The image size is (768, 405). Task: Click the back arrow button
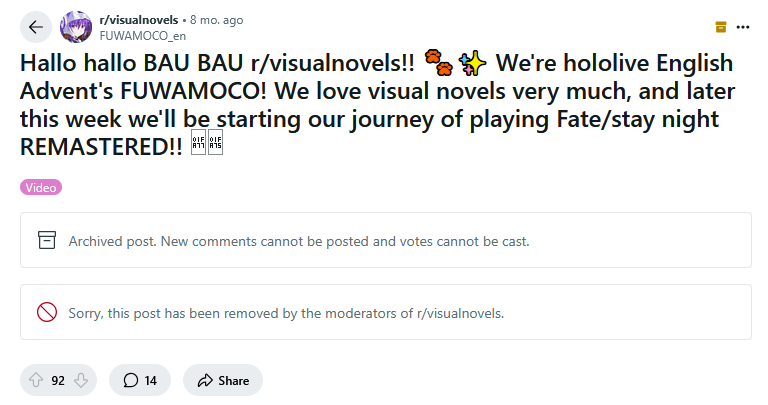click(x=36, y=27)
